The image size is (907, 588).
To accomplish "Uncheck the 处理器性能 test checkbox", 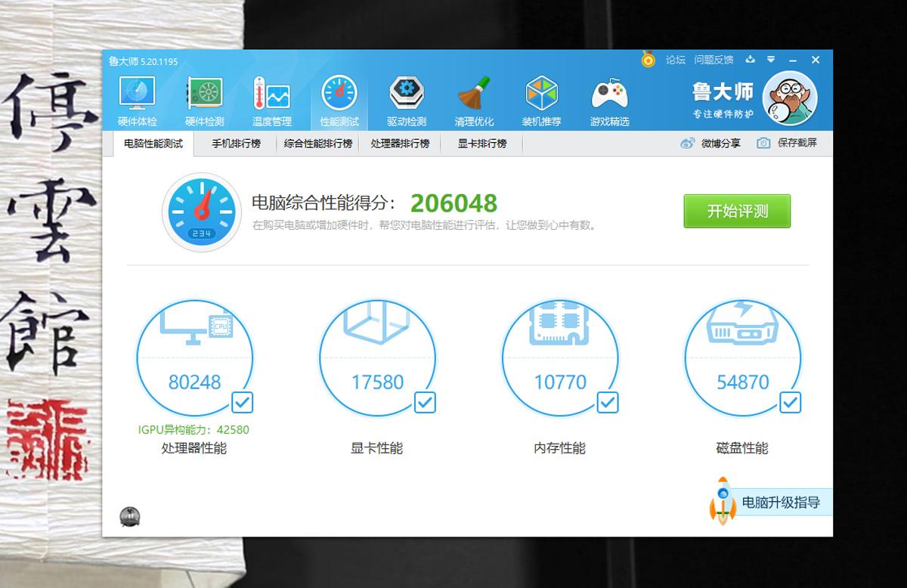I will point(243,402).
